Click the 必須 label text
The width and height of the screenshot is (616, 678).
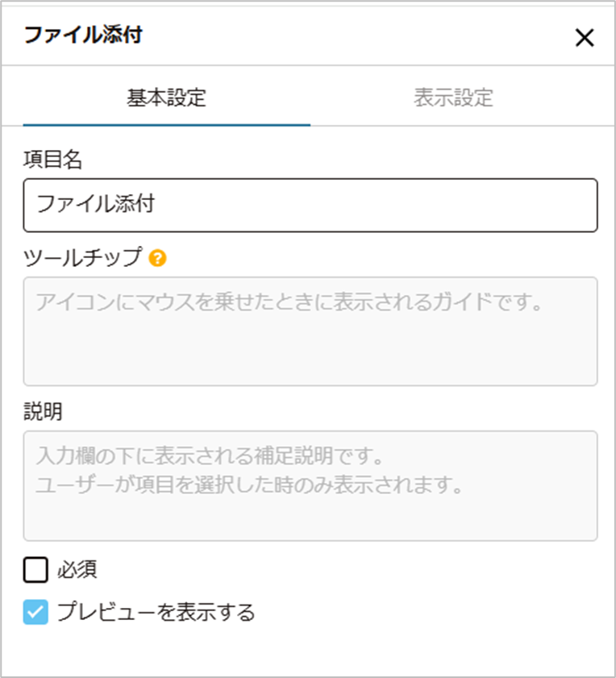pyautogui.click(x=77, y=570)
